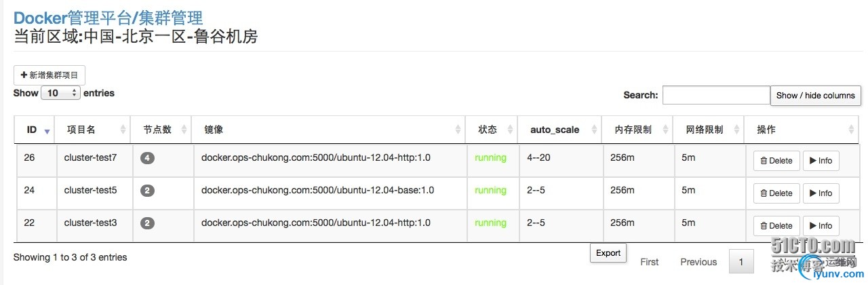The height and width of the screenshot is (285, 868).
Task: Delete cluster-test3 cluster
Action: point(776,226)
